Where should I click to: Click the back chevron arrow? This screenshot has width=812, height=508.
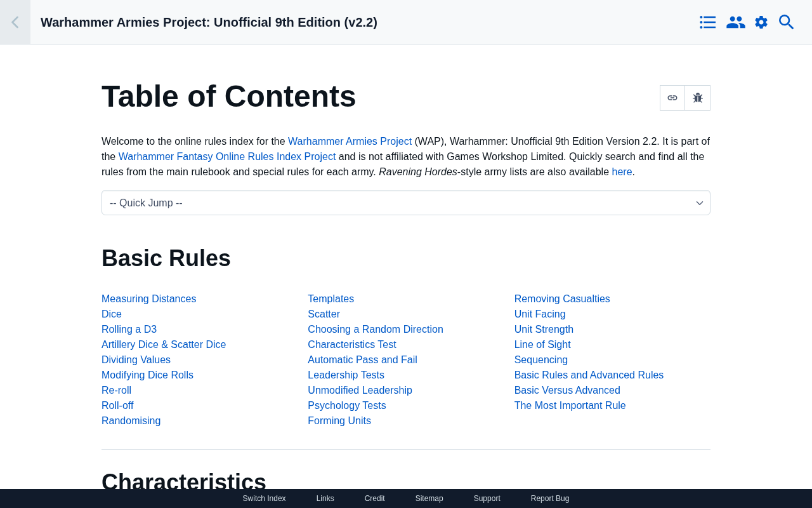click(15, 22)
